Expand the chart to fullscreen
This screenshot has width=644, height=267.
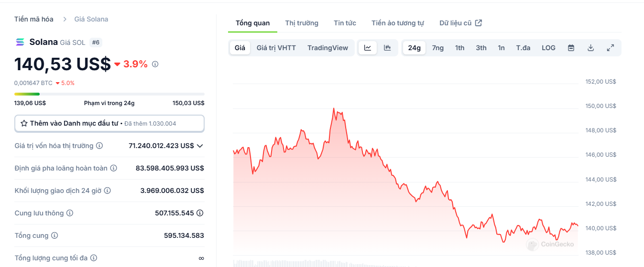point(611,48)
